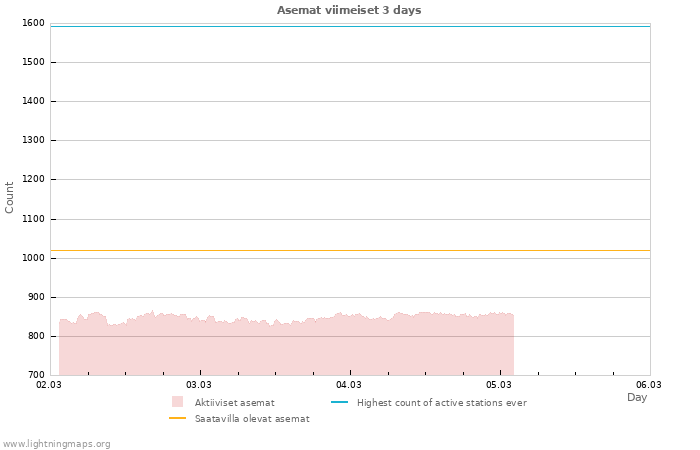Image resolution: width=700 pixels, height=450 pixels.
Task: Click the orange Saatavilla olevat asemat legend marker
Action: [x=177, y=418]
